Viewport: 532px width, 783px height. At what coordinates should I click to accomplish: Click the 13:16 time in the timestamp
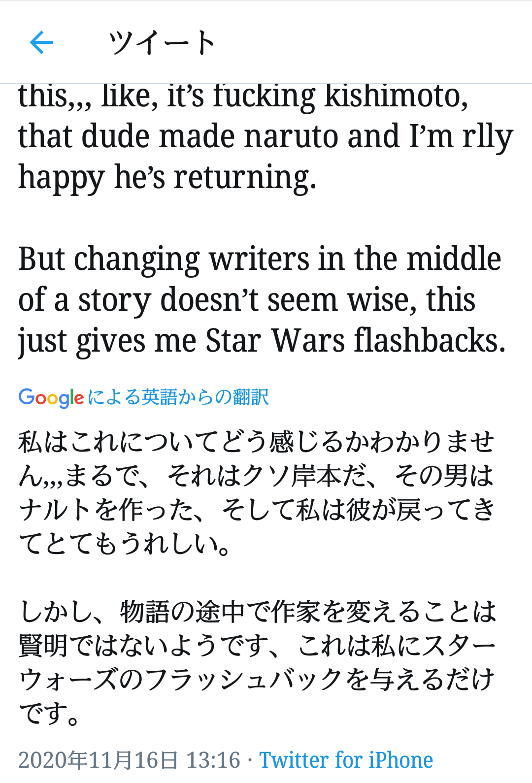click(x=213, y=760)
